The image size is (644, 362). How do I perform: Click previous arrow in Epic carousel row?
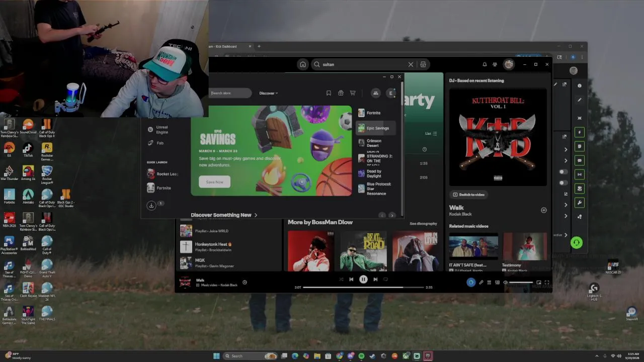coord(382,215)
